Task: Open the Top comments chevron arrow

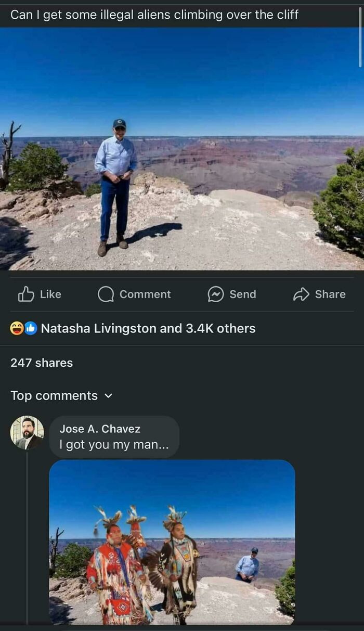Action: [x=108, y=395]
